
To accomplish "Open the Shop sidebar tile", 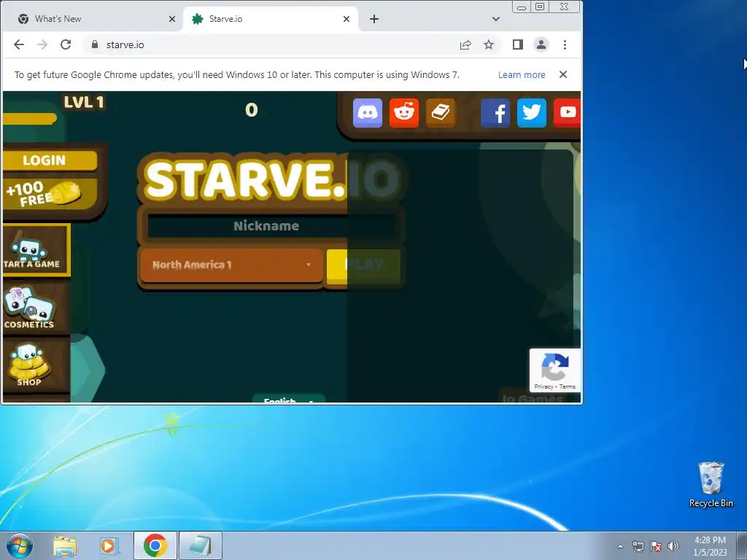I will click(36, 365).
